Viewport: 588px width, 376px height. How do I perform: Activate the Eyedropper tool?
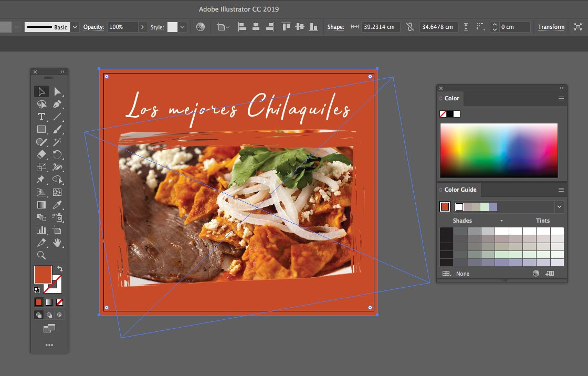pyautogui.click(x=57, y=204)
